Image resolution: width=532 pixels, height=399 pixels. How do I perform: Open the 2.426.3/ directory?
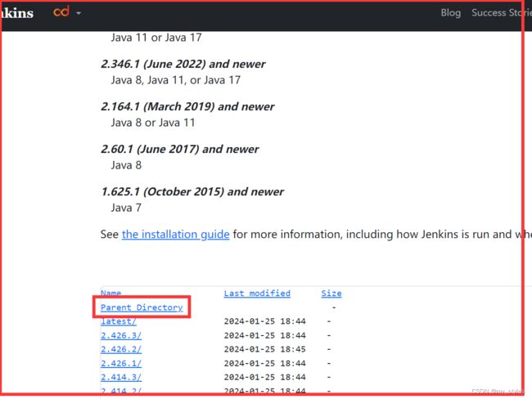pyautogui.click(x=121, y=335)
